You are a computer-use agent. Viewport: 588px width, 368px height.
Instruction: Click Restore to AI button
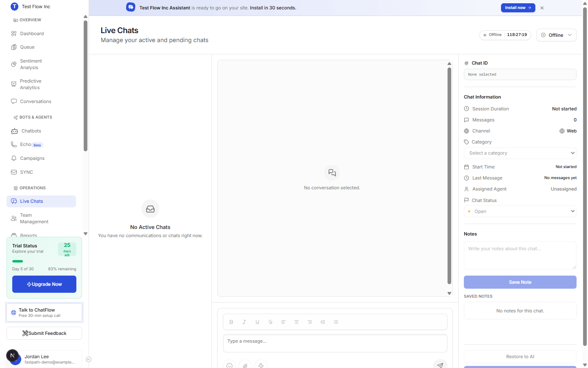(520, 357)
